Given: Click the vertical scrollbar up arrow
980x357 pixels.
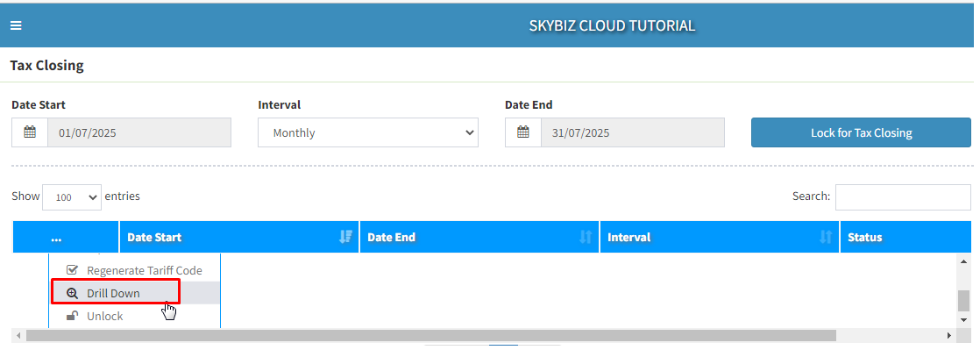Looking at the screenshot, I should click(x=963, y=262).
